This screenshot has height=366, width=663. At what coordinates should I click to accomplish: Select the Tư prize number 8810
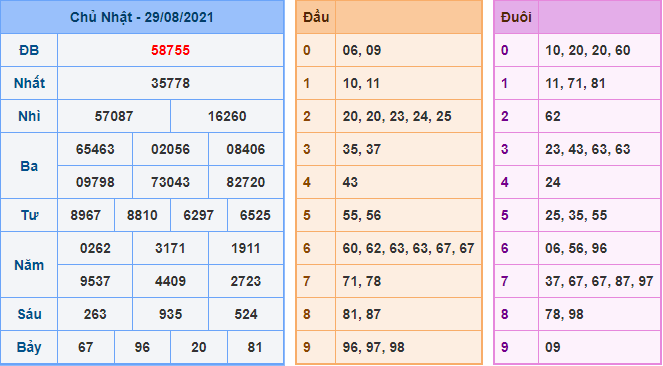point(142,216)
